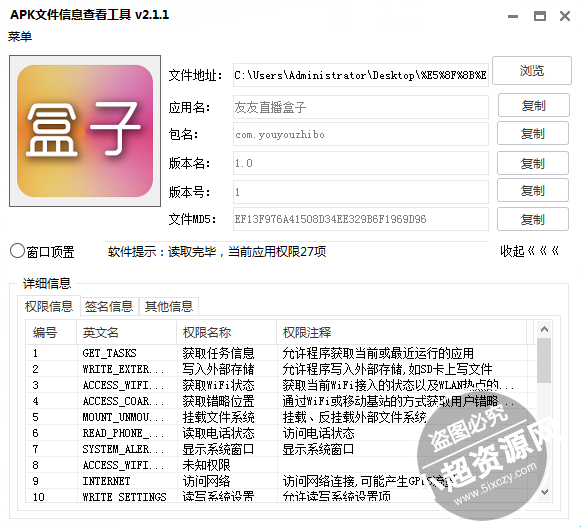The width and height of the screenshot is (582, 528).
Task: Sort by the 英文名 column header
Action: (126, 332)
